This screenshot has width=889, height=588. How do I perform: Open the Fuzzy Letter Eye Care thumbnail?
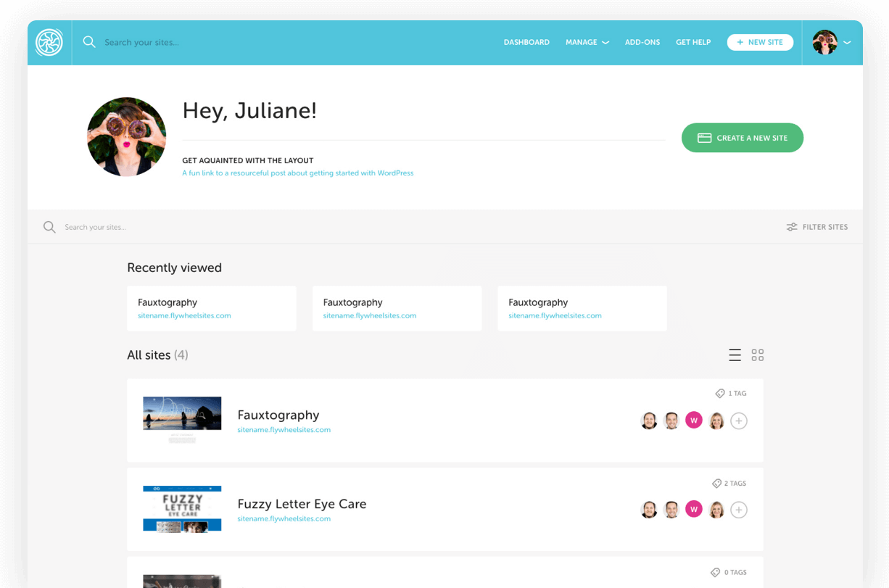(x=182, y=509)
